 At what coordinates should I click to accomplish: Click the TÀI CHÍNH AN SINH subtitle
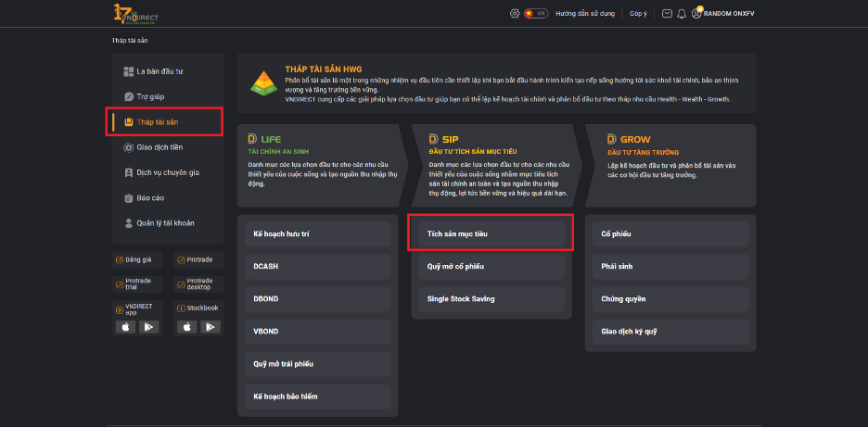[278, 152]
